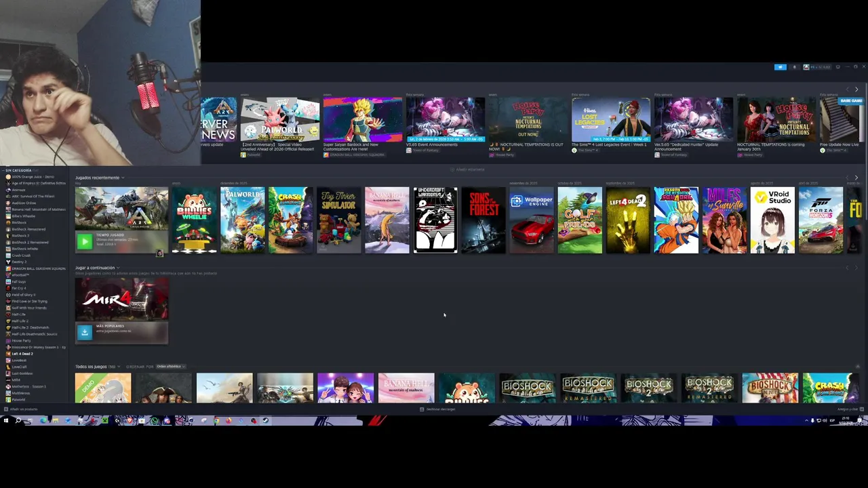Click the MIR4 download icon button
868x488 pixels.
pyautogui.click(x=84, y=331)
